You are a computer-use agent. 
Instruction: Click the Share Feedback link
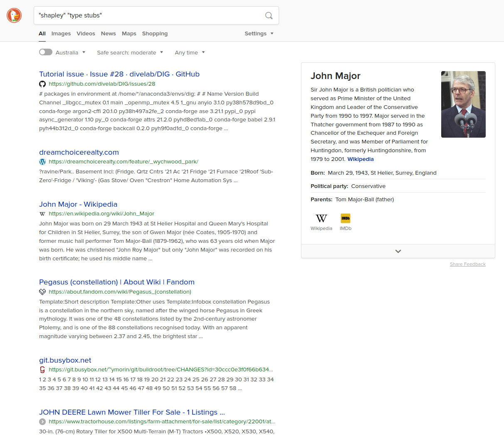coord(468,264)
